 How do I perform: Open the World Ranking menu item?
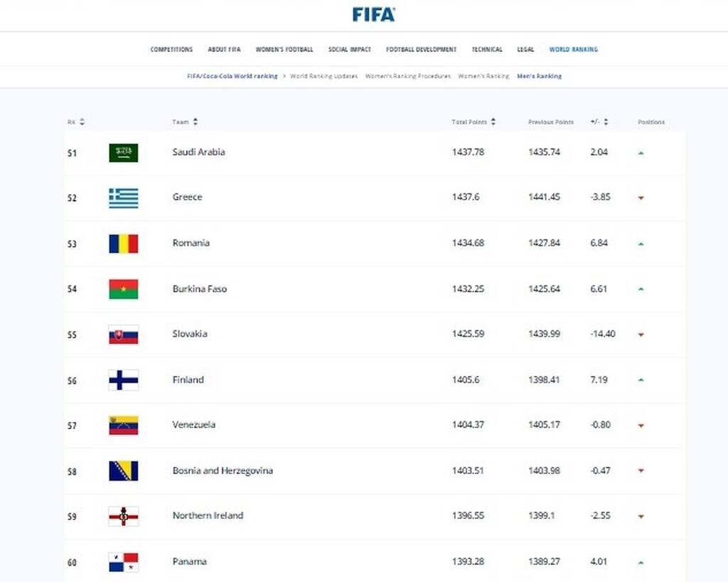click(573, 49)
